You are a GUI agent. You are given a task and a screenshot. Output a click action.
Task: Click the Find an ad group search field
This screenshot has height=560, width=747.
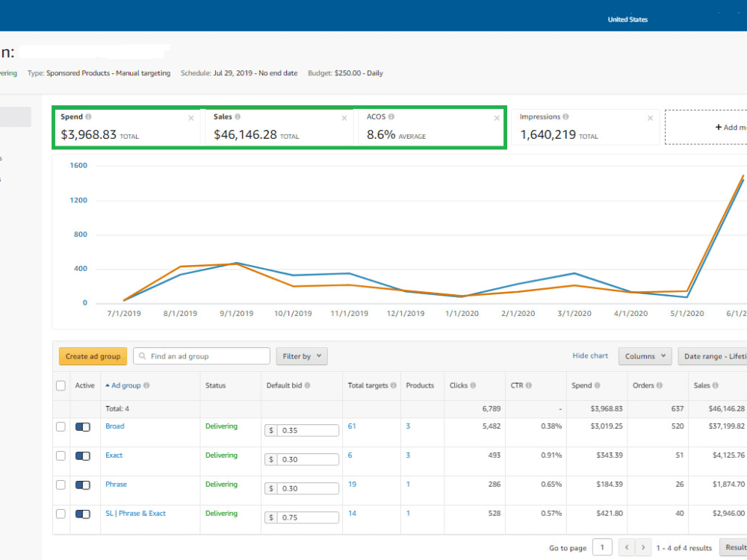202,356
